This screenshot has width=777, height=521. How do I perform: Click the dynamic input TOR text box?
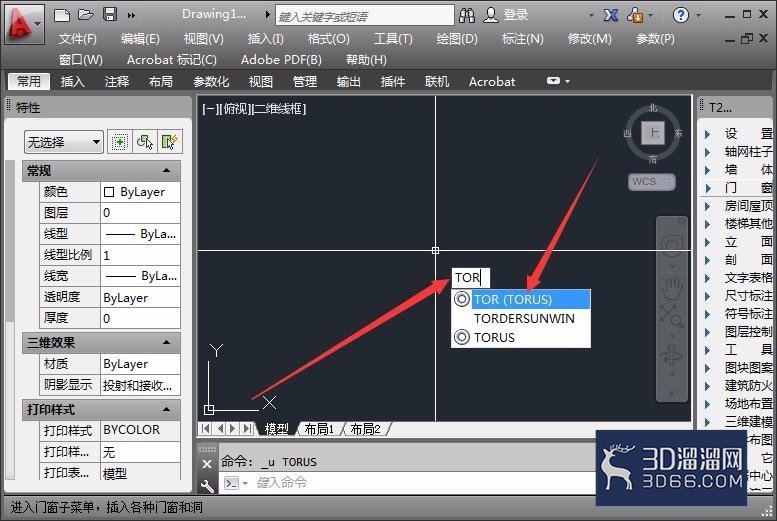(471, 277)
